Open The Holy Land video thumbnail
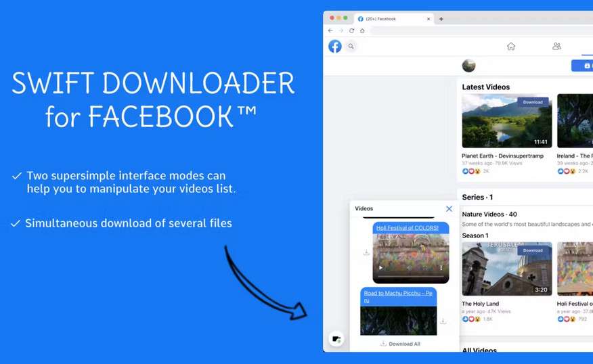Screen dimensions: 593x364 point(507,269)
